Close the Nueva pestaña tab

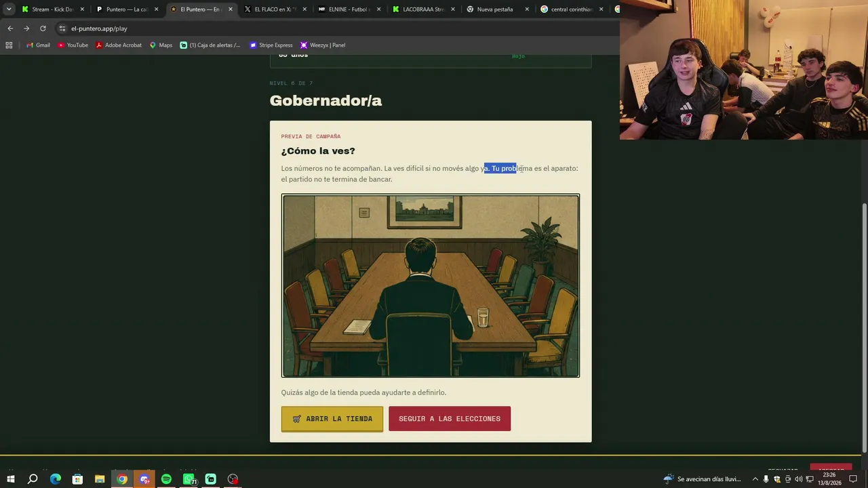click(x=527, y=9)
